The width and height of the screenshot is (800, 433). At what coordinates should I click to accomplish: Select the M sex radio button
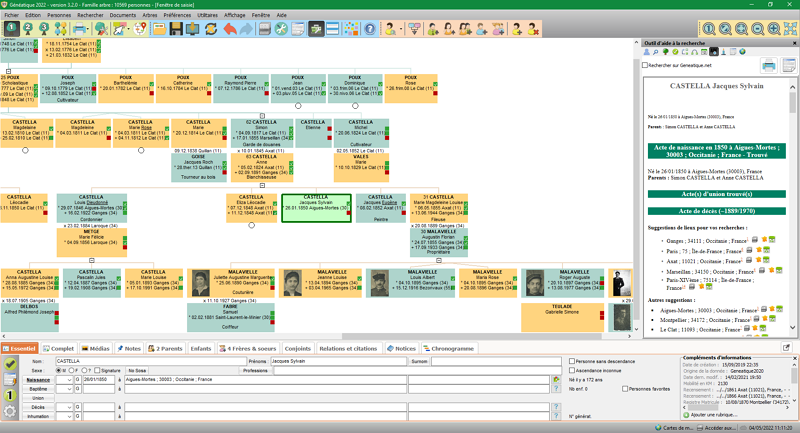59,370
